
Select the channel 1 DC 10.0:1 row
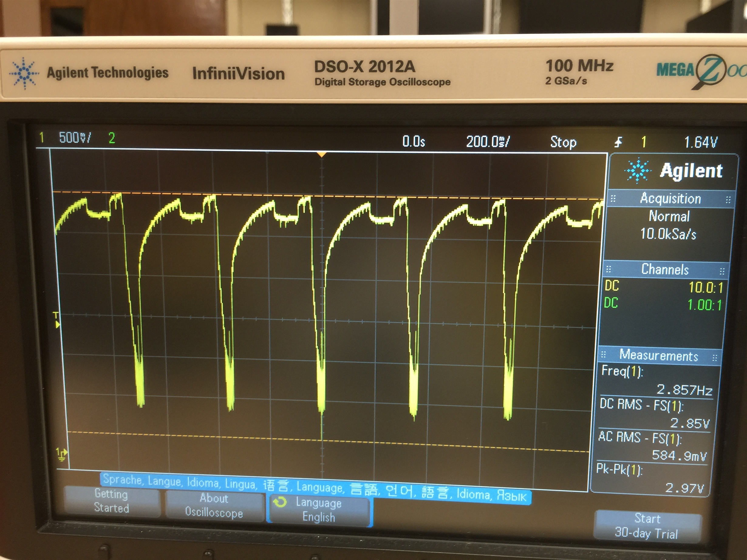coord(663,287)
